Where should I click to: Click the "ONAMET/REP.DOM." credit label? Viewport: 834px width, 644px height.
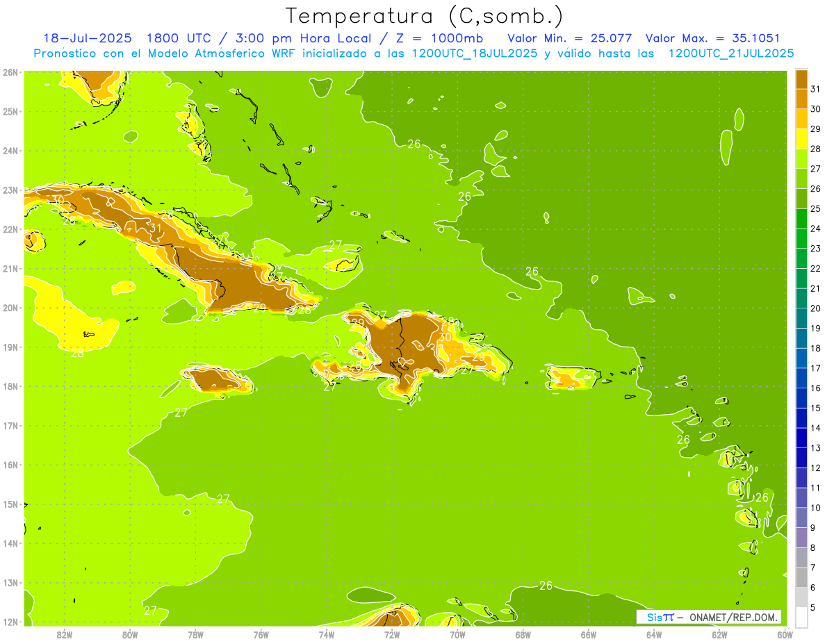735,618
